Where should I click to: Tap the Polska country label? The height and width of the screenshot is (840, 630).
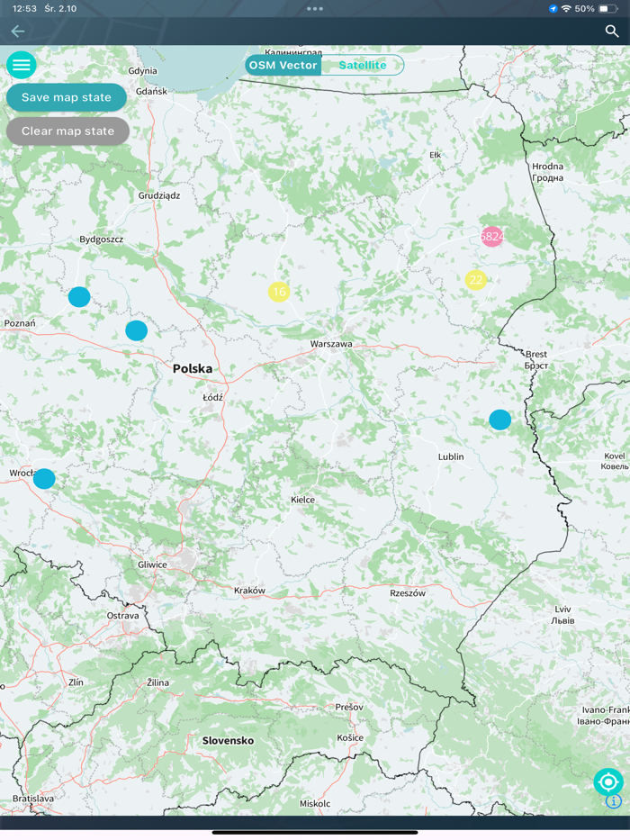(x=193, y=368)
